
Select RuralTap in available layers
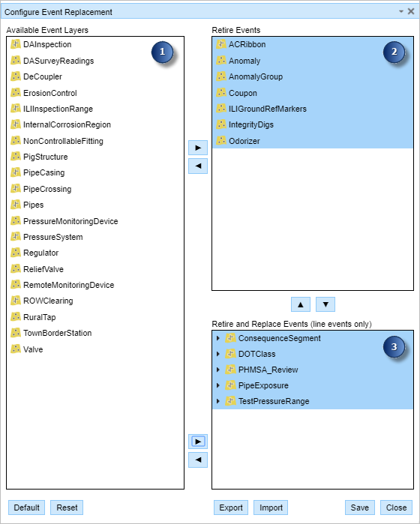tap(95, 317)
